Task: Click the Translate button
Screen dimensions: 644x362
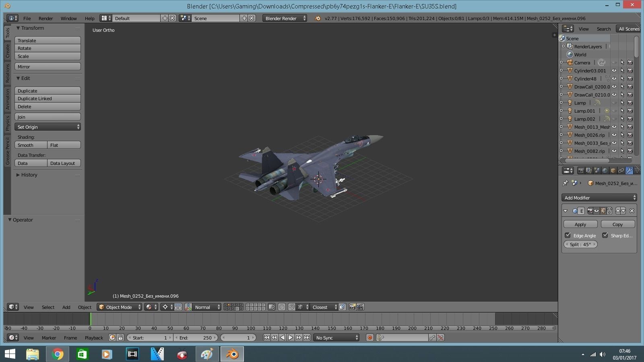Action: click(x=47, y=40)
